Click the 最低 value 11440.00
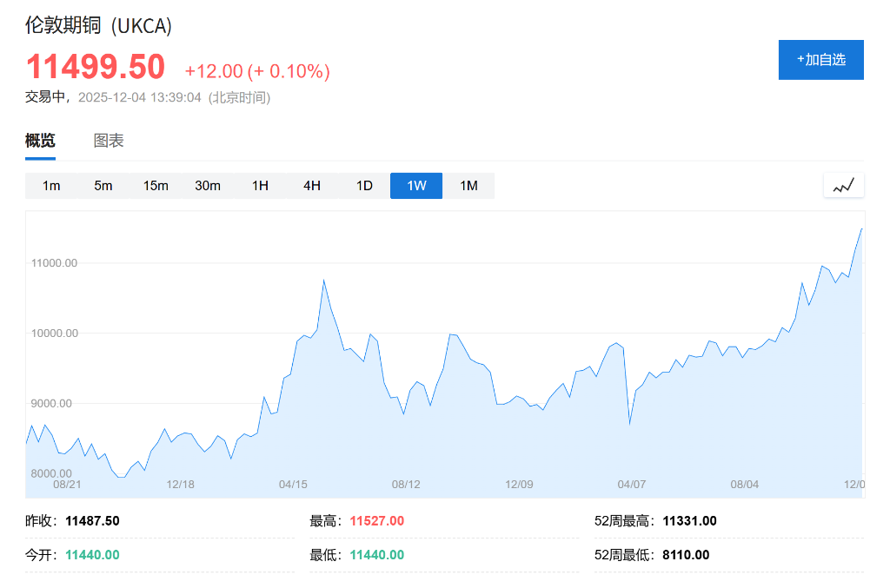Screen dimensions: 890x588 coord(376,554)
